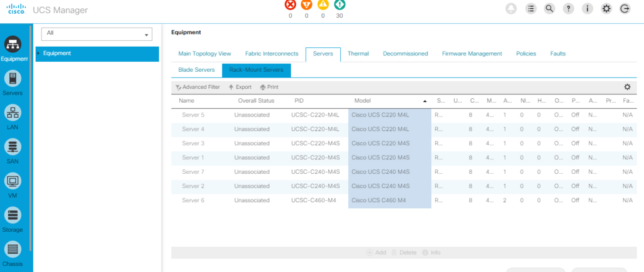
Task: Switch to Main Topology View tab
Action: (x=204, y=54)
